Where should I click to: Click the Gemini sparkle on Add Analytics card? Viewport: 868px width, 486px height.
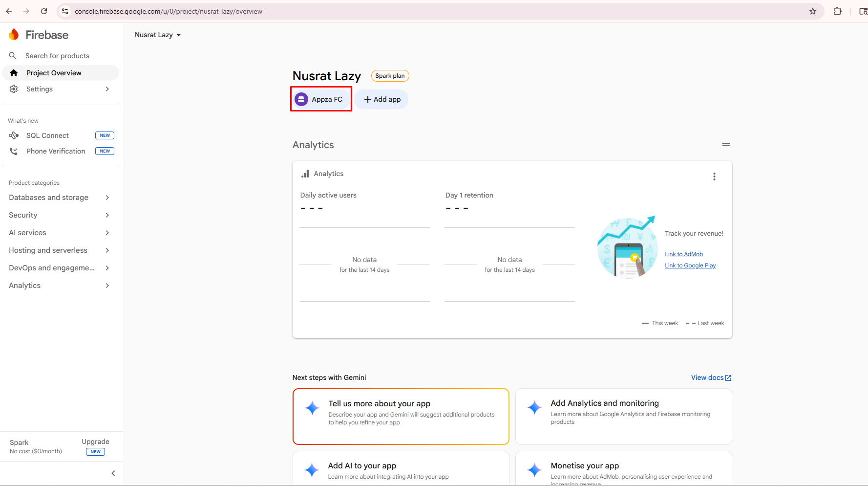pyautogui.click(x=535, y=407)
